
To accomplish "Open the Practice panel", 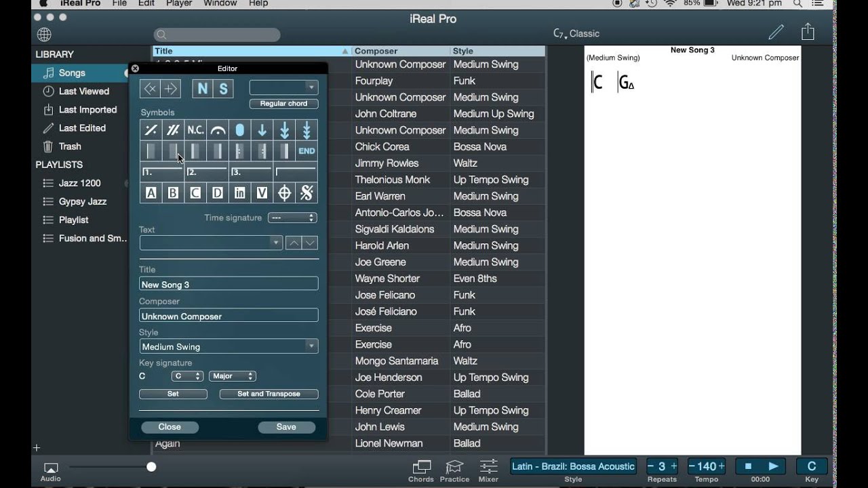I will 454,471.
